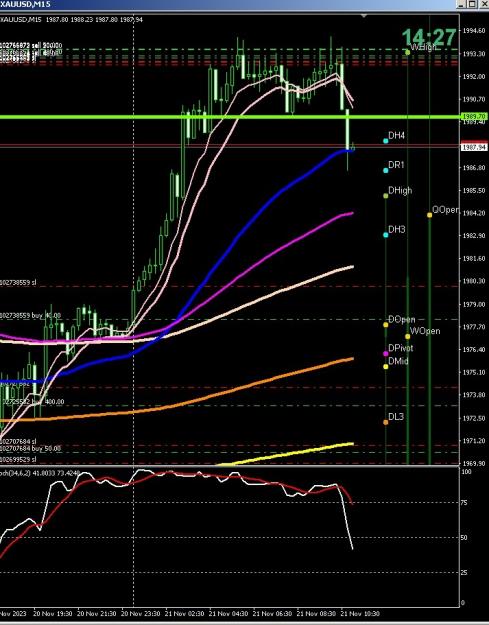Click the 21 Nov 06:30 time label
This screenshot has width=489, height=625.
(x=273, y=613)
